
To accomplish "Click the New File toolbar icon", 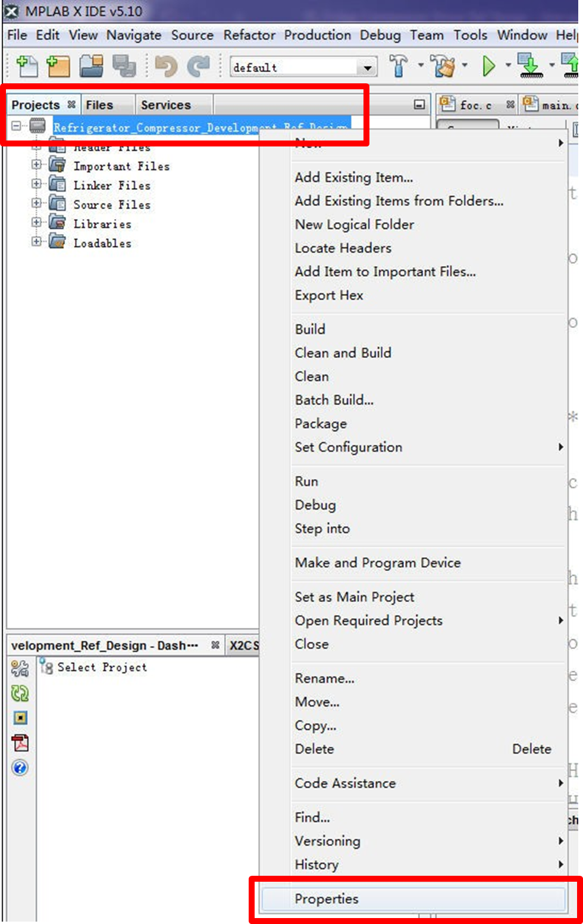I will (x=27, y=66).
